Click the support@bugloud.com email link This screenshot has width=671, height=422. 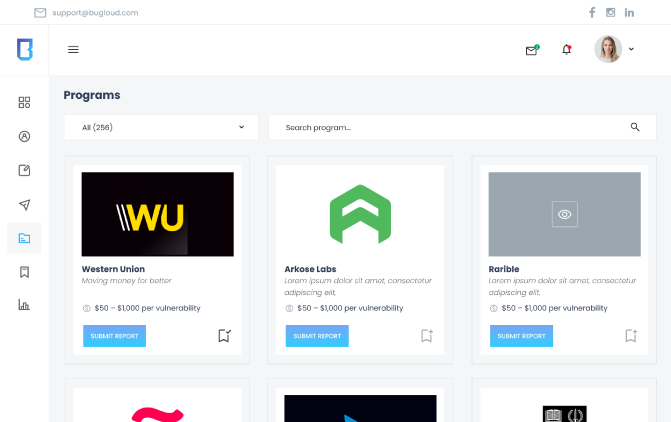tap(95, 13)
